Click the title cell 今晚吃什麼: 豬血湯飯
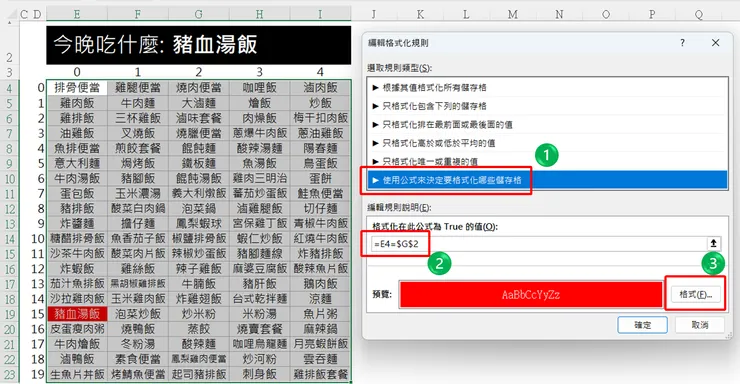Screen dimensions: 740x384 pyautogui.click(x=199, y=45)
